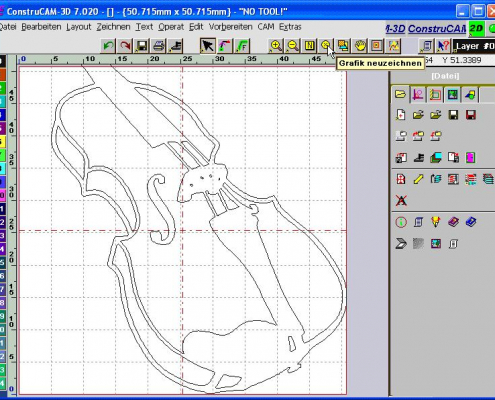Click the context help arrow with question mark
495x400 pixels.
click(x=443, y=46)
